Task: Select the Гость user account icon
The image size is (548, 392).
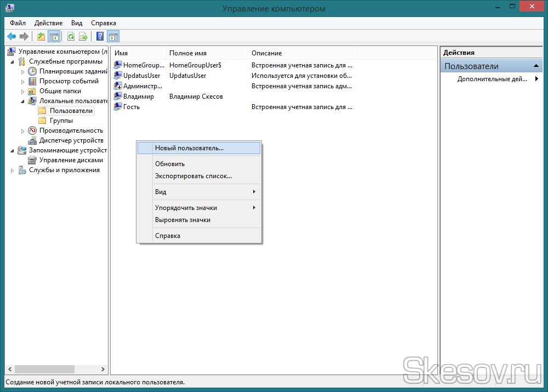Action: pyautogui.click(x=118, y=107)
